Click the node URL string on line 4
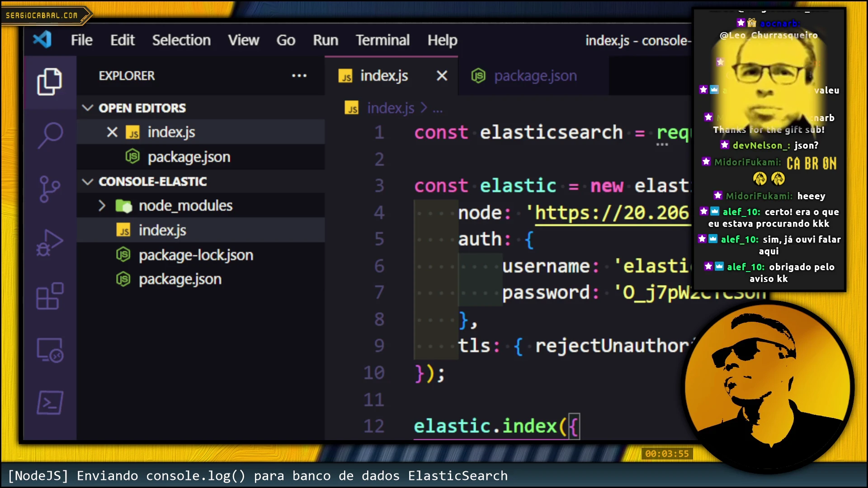The image size is (868, 488). click(609, 212)
